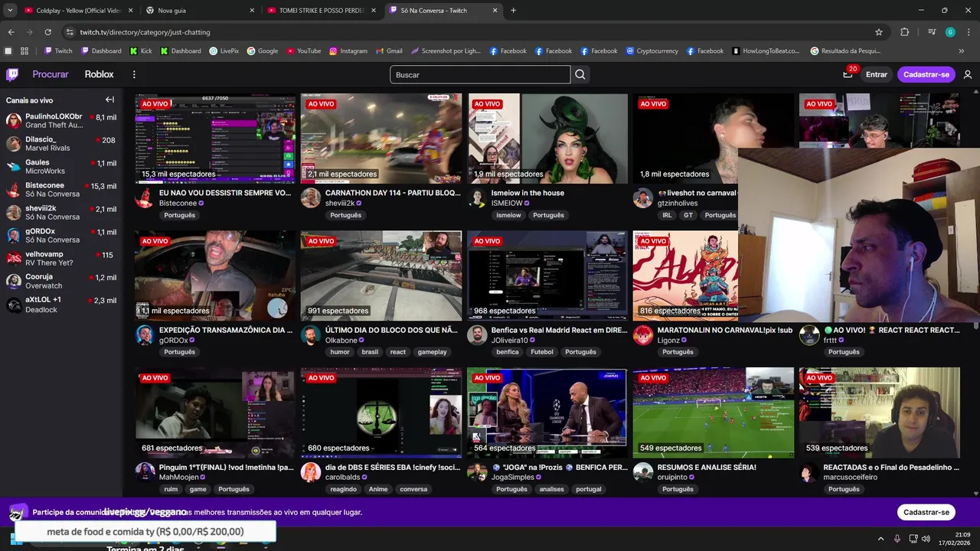Click the marcusoceifeiro channel name
The width and height of the screenshot is (980, 551).
(x=850, y=477)
